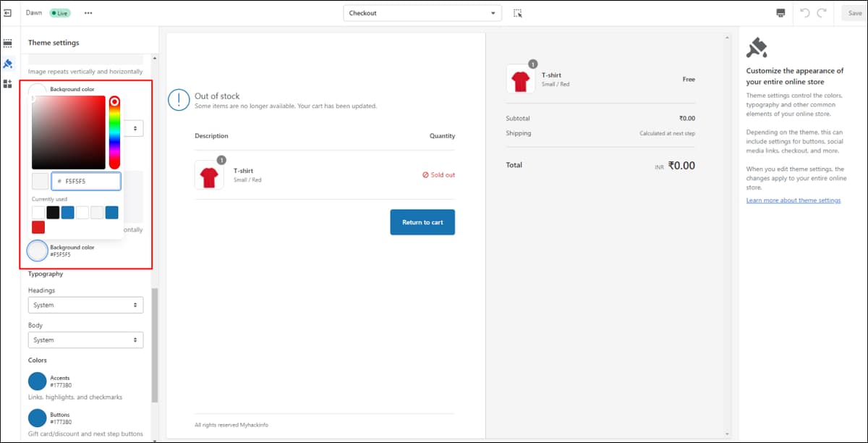Screen dimensions: 868x443
Task: Click the Dawn theme name
Action: [x=34, y=13]
